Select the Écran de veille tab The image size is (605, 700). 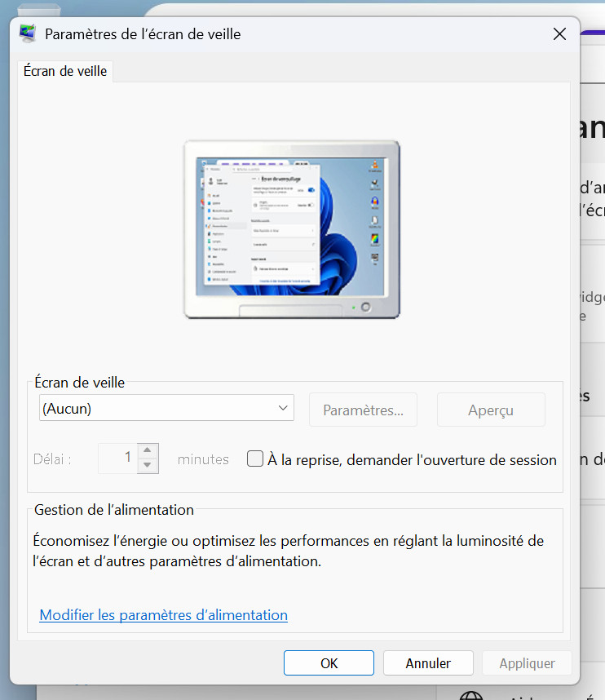point(65,72)
